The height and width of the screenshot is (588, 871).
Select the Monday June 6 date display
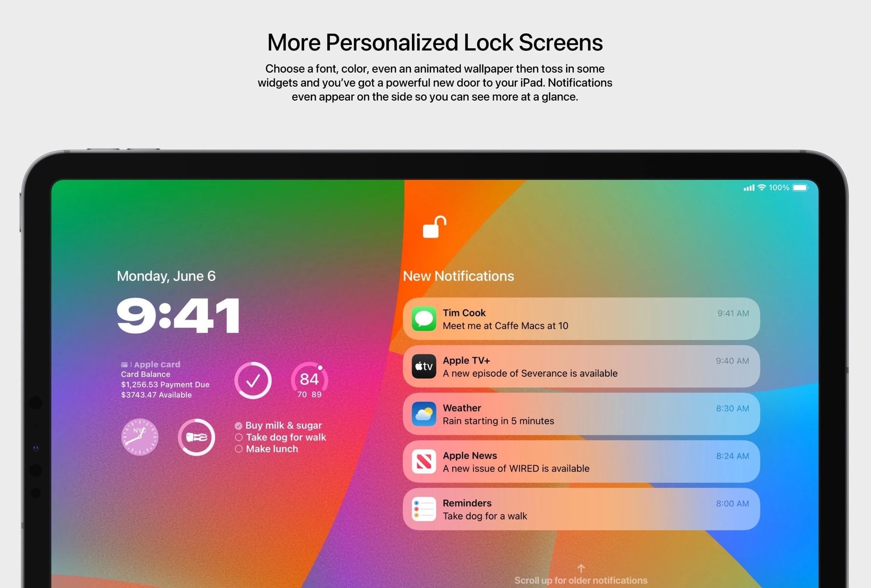click(166, 275)
